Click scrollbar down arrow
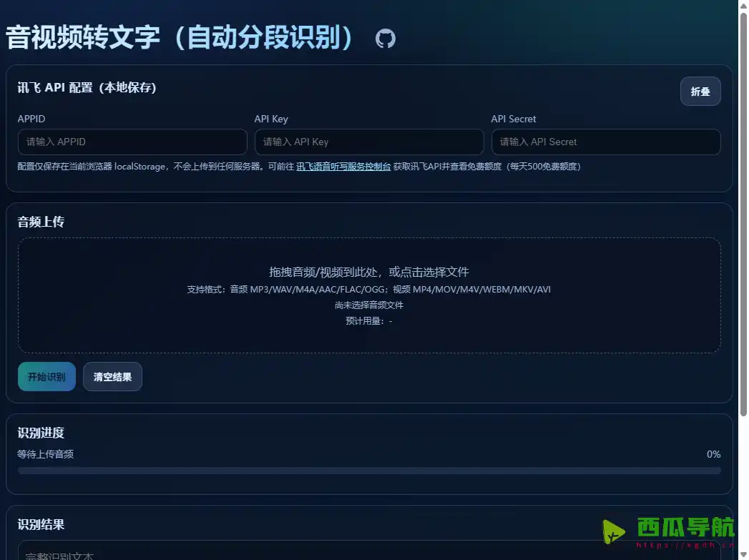 click(x=744, y=555)
